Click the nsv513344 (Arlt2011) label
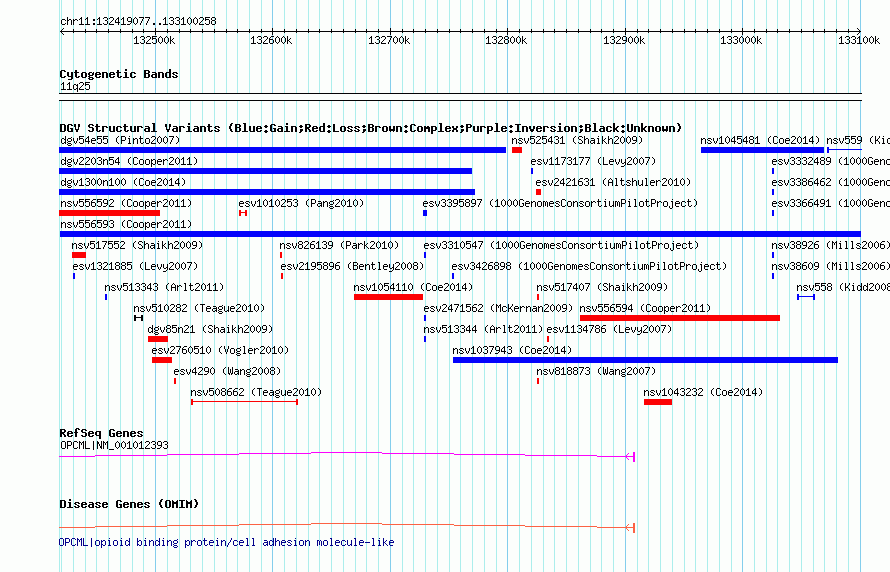The height and width of the screenshot is (572, 890). [x=484, y=329]
